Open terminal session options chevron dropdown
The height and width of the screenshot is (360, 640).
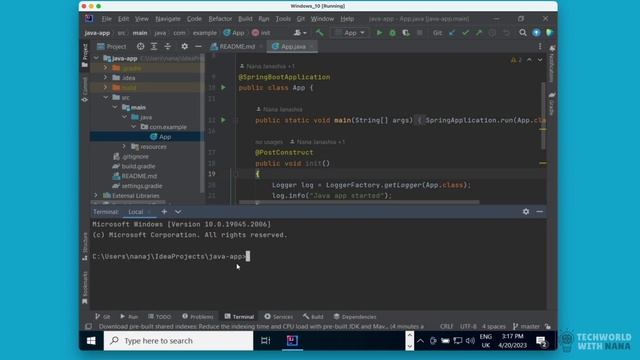click(x=178, y=211)
